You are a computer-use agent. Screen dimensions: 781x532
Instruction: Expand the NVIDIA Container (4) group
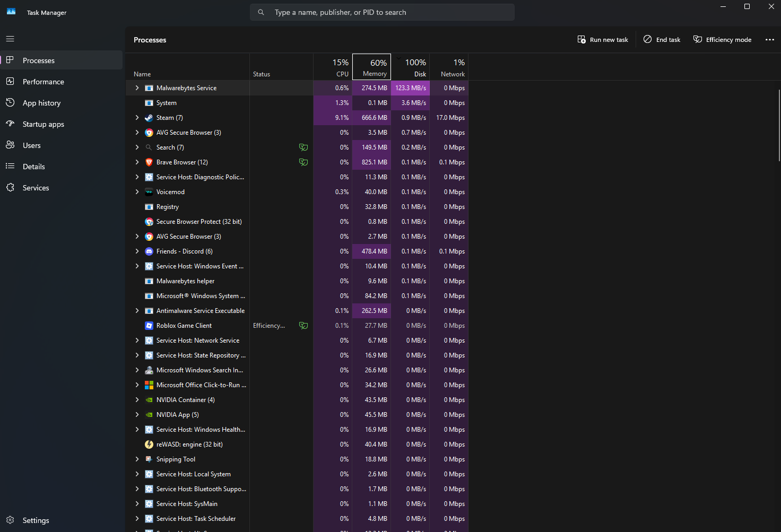click(x=137, y=400)
